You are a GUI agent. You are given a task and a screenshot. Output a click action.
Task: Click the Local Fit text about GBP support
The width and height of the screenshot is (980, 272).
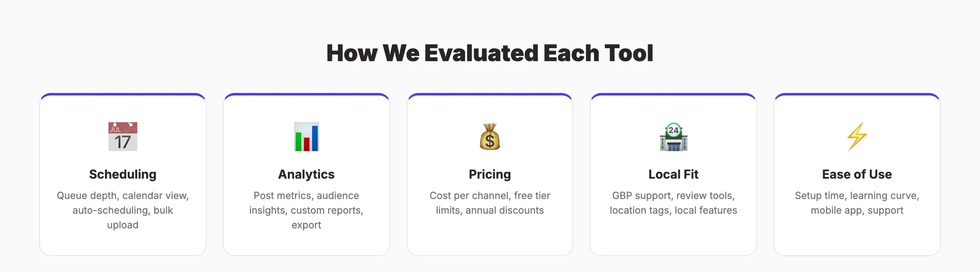point(673,203)
